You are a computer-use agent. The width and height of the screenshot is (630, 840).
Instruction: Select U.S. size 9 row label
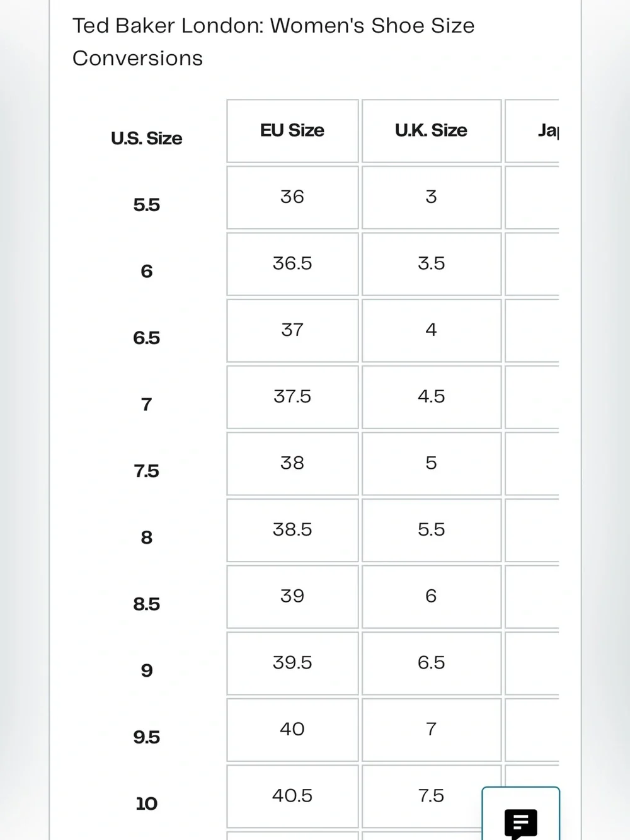pyautogui.click(x=147, y=670)
